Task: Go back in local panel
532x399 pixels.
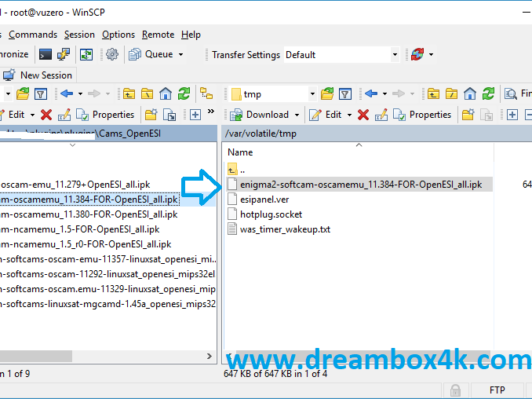Action: 67,93
